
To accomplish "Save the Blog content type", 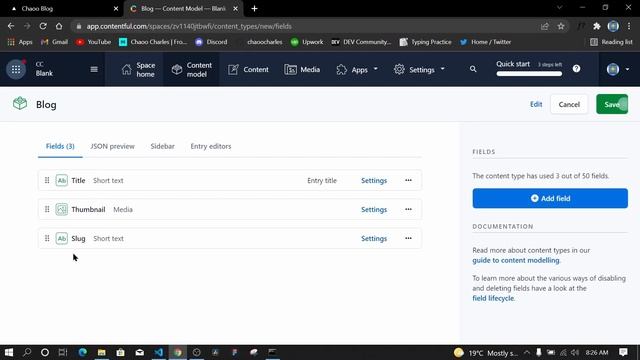I will (612, 104).
